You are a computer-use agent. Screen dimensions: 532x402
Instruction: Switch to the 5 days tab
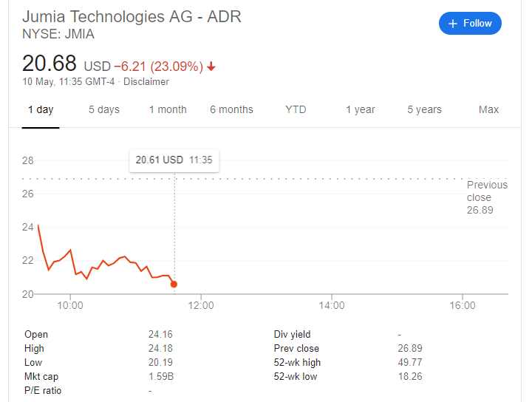point(104,109)
